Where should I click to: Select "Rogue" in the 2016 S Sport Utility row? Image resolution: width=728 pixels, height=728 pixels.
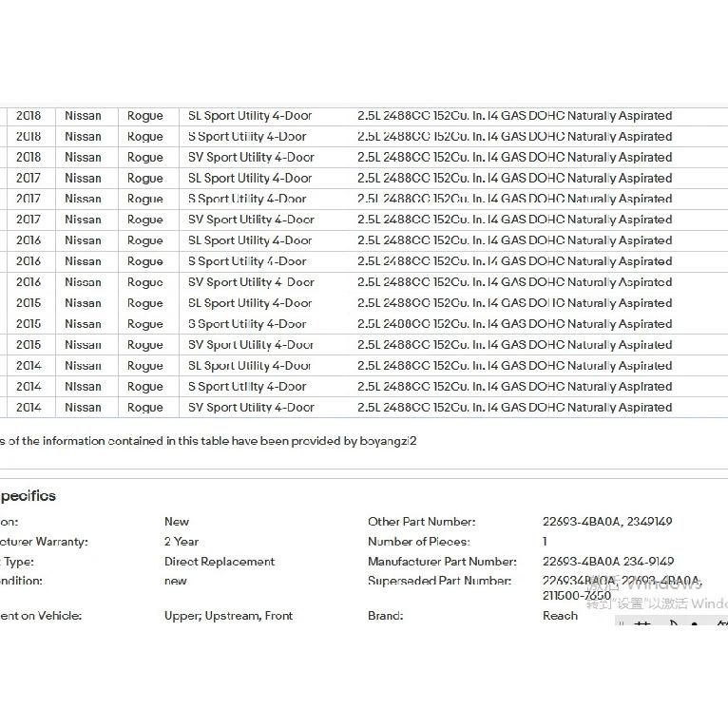(x=144, y=261)
